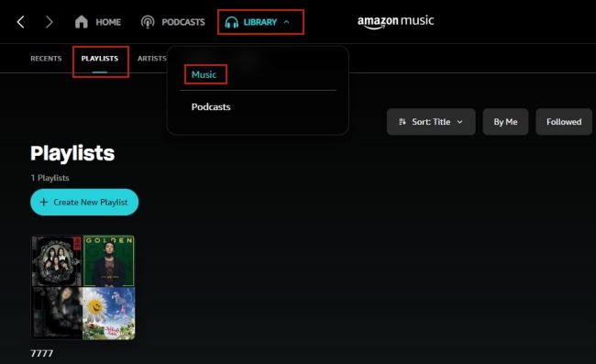Open the Sort: Title dropdown
This screenshot has width=596, height=364.
tap(431, 122)
